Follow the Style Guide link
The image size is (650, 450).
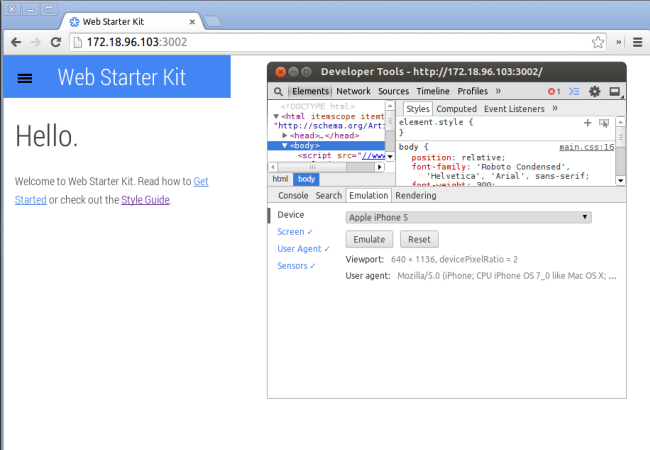pos(145,200)
